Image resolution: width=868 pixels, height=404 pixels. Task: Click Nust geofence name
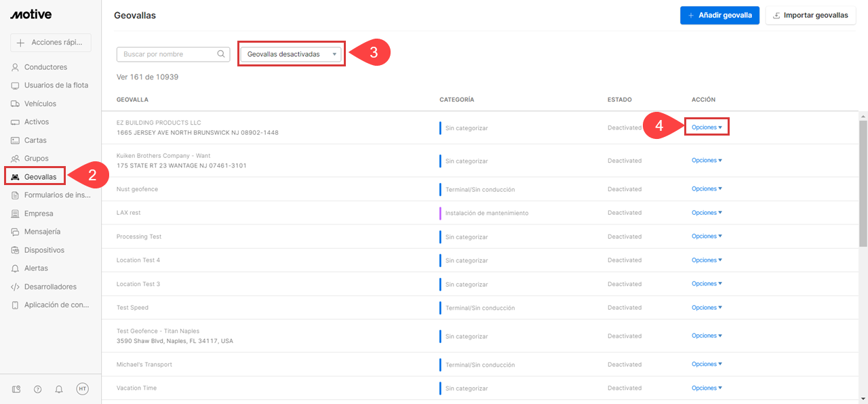[137, 189]
